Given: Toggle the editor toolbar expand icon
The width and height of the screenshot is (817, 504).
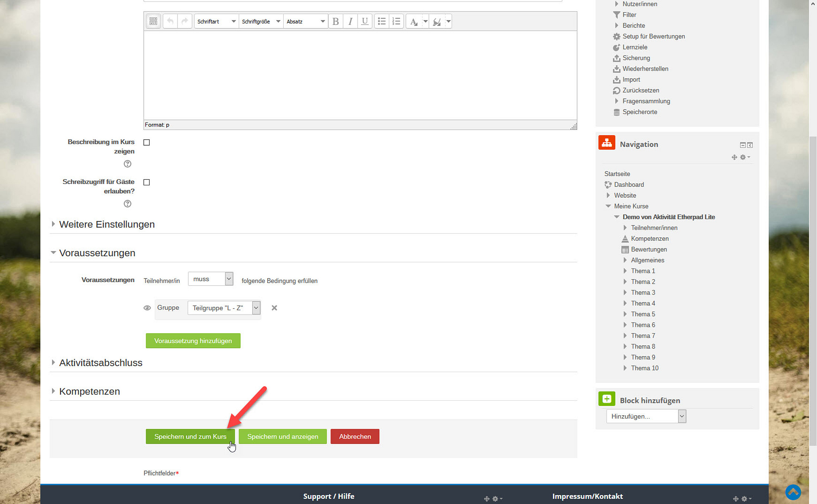Looking at the screenshot, I should pos(153,21).
